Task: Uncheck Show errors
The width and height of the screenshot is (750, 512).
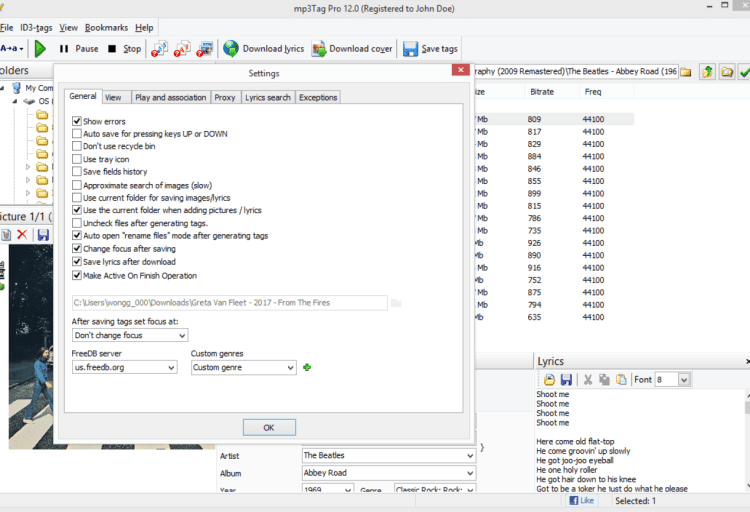Action: [x=77, y=121]
